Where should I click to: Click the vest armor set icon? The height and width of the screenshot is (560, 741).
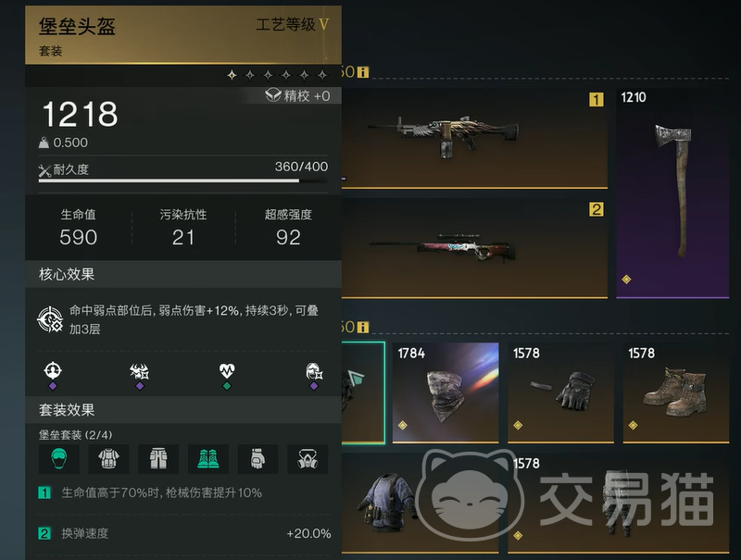click(108, 458)
